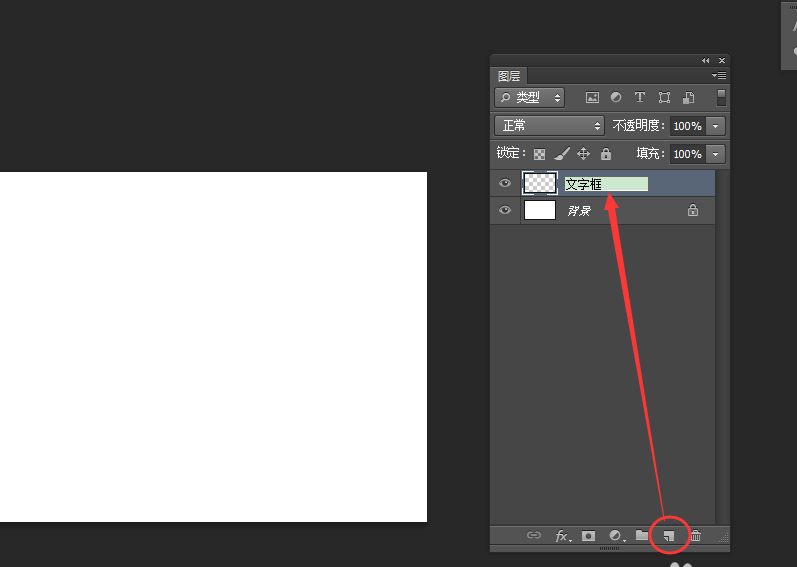Filter layers by pixel layer type
Viewport: 797px width, 567px height.
pyautogui.click(x=592, y=98)
